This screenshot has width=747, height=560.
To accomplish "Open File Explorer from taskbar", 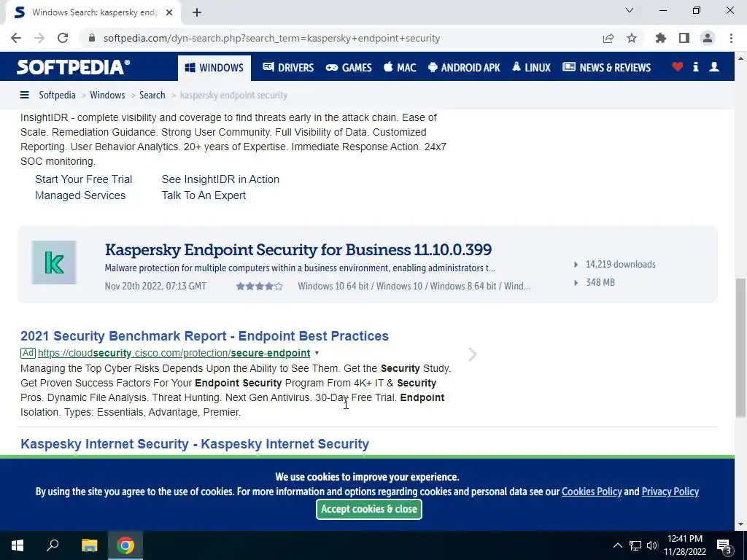I will click(x=89, y=545).
